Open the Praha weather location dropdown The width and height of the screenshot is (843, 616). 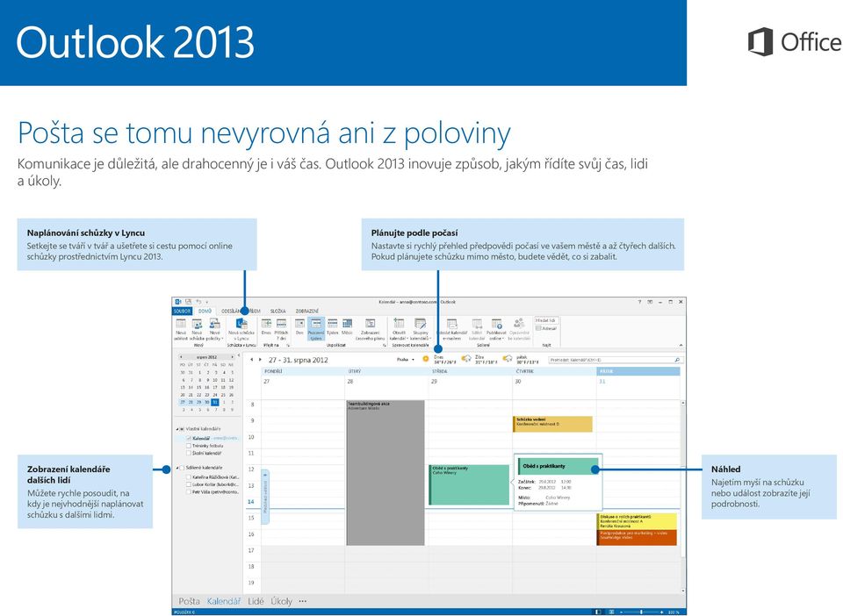coord(406,359)
